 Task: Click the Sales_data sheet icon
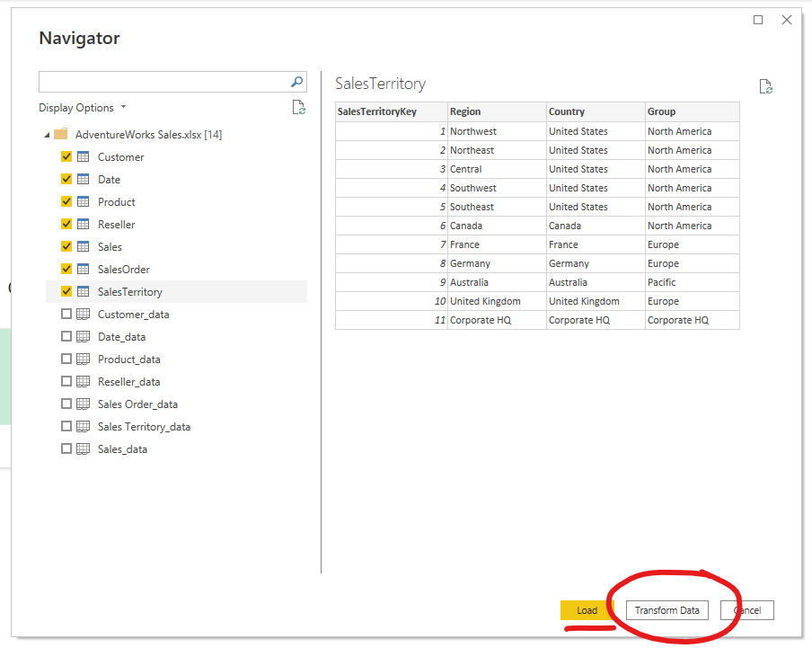click(x=83, y=449)
